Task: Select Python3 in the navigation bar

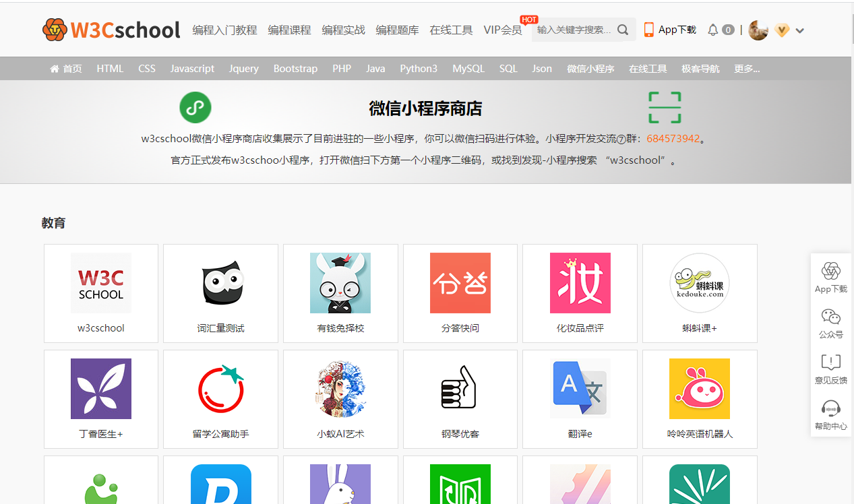Action: [x=419, y=69]
